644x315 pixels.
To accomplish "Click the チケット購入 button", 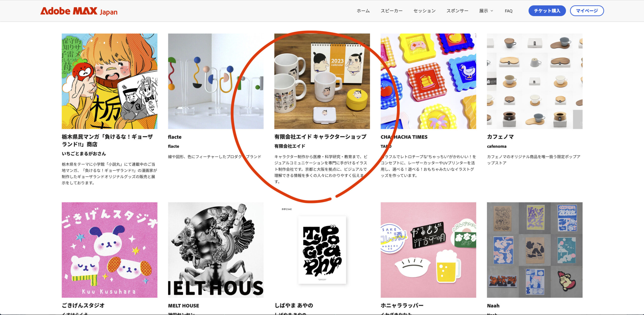I will (x=547, y=11).
